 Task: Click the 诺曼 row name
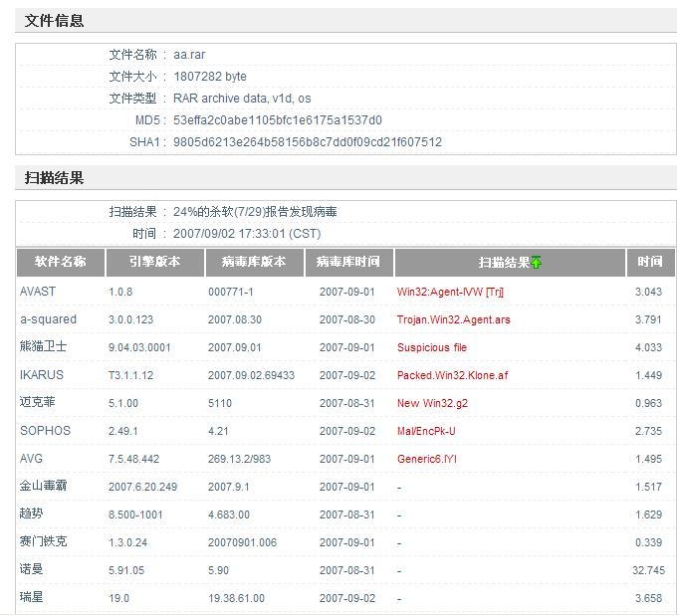pos(31,569)
